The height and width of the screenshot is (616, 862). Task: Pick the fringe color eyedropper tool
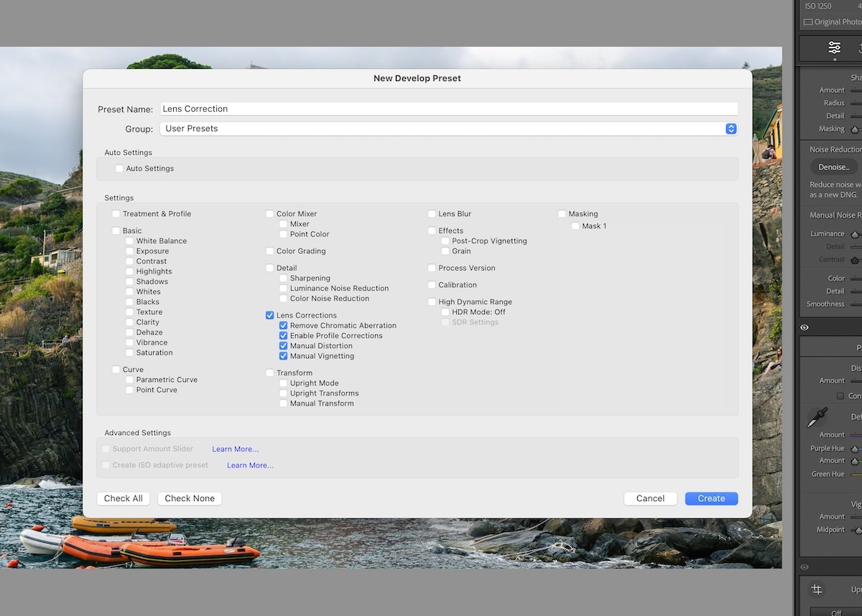pyautogui.click(x=817, y=417)
